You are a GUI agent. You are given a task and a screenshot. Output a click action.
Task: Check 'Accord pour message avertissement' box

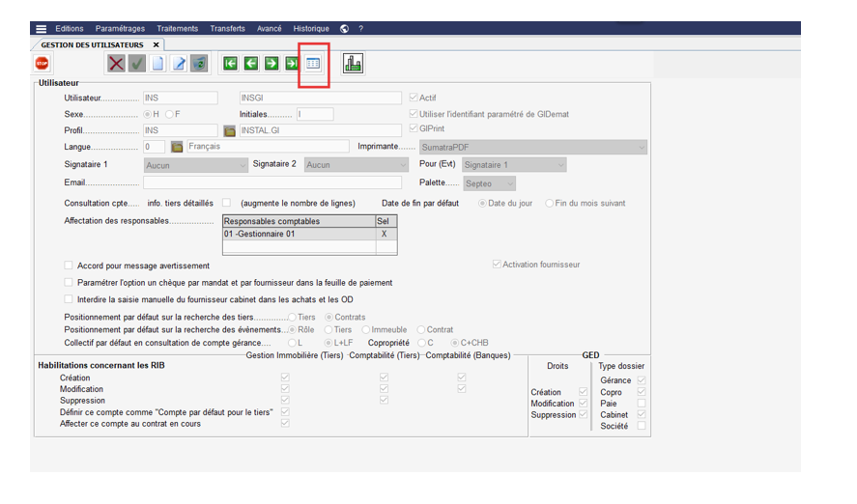tap(69, 266)
